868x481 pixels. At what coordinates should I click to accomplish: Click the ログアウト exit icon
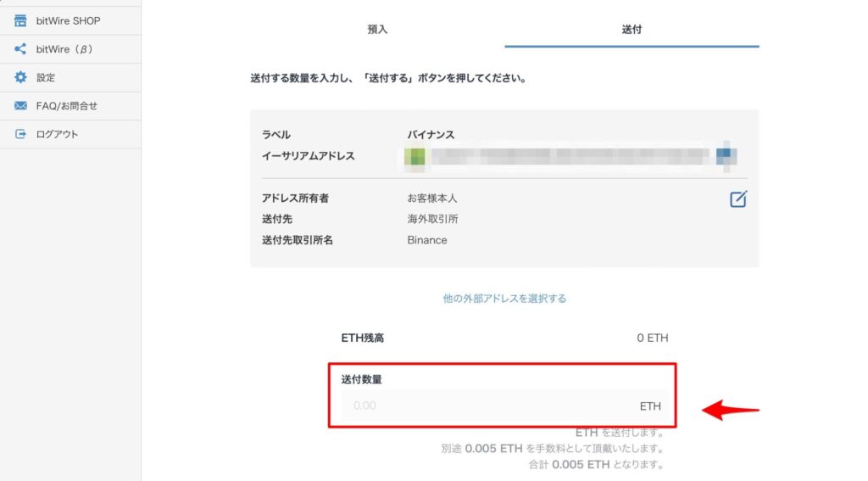(20, 134)
